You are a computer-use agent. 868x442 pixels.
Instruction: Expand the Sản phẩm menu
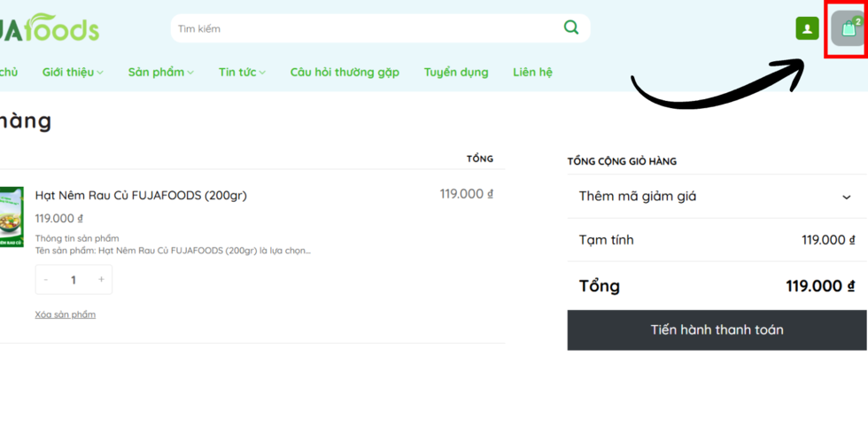(161, 72)
